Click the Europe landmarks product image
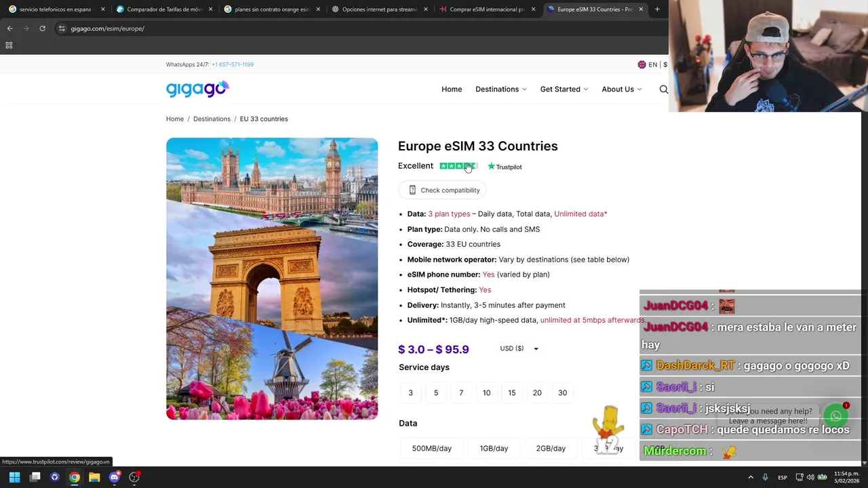This screenshot has width=868, height=488. [272, 279]
